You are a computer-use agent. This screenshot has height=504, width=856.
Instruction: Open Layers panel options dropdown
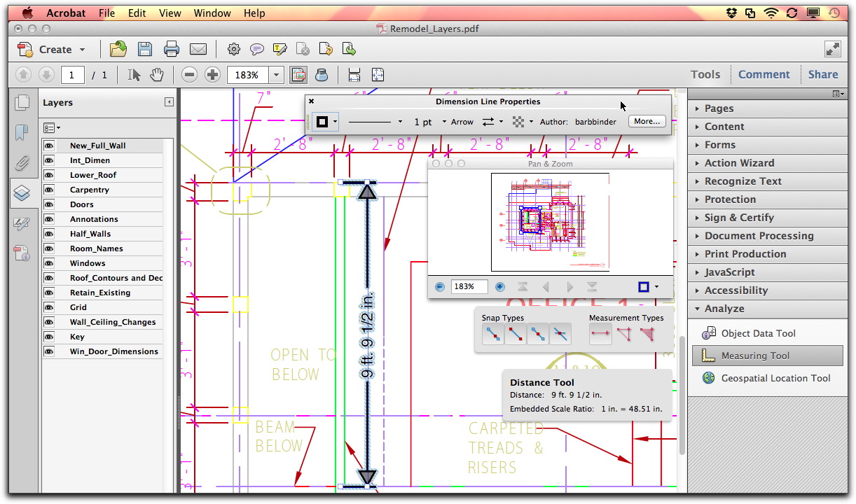[x=52, y=128]
